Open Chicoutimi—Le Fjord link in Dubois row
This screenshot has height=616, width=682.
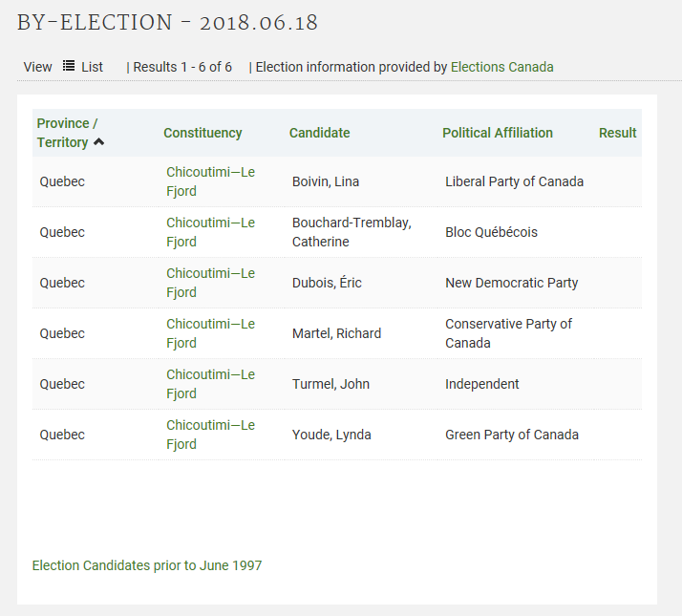click(210, 283)
